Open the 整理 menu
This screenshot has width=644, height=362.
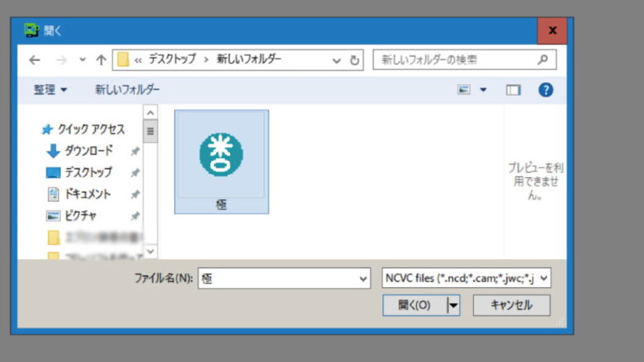pyautogui.click(x=50, y=90)
